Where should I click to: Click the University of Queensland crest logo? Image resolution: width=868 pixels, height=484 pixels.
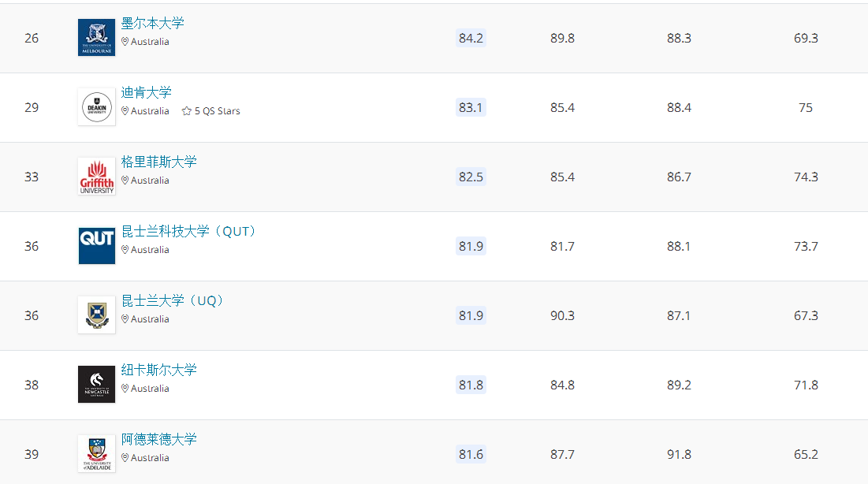[x=96, y=315]
